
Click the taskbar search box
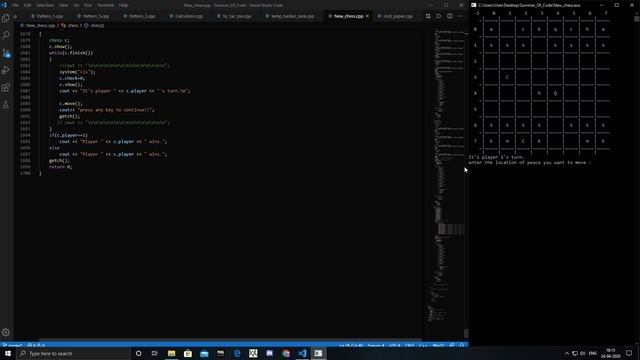[73, 353]
